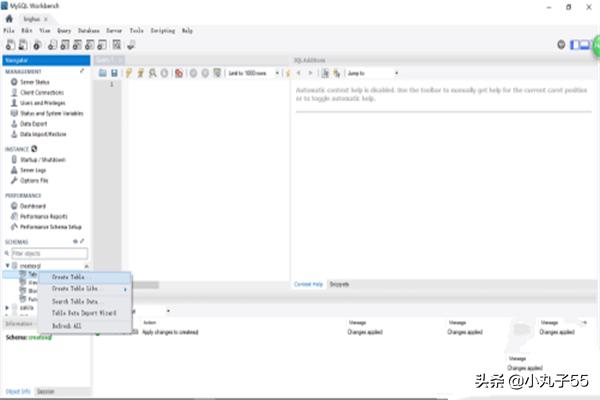The width and height of the screenshot is (600, 400).
Task: Toggle autocommit mode in editor toolbar
Action: point(217,73)
